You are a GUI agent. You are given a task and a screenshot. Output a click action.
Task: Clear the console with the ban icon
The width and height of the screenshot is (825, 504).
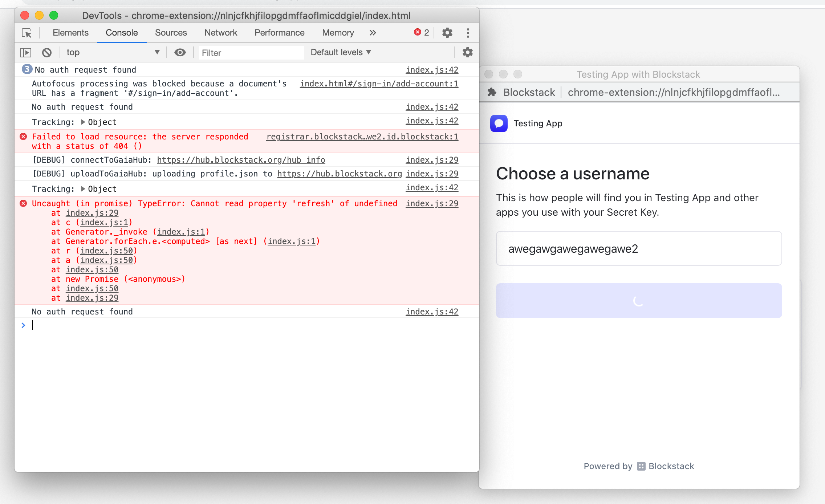[47, 53]
